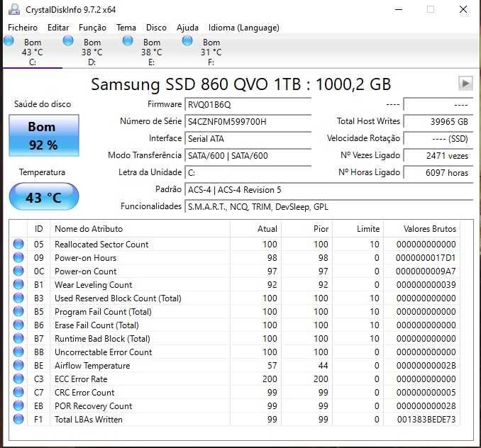Click the Interface field Serial ATA
This screenshot has height=448, width=481.
pyautogui.click(x=248, y=139)
